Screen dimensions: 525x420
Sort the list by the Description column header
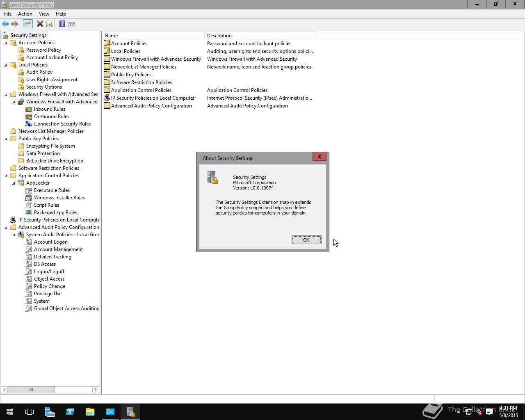[x=260, y=36]
